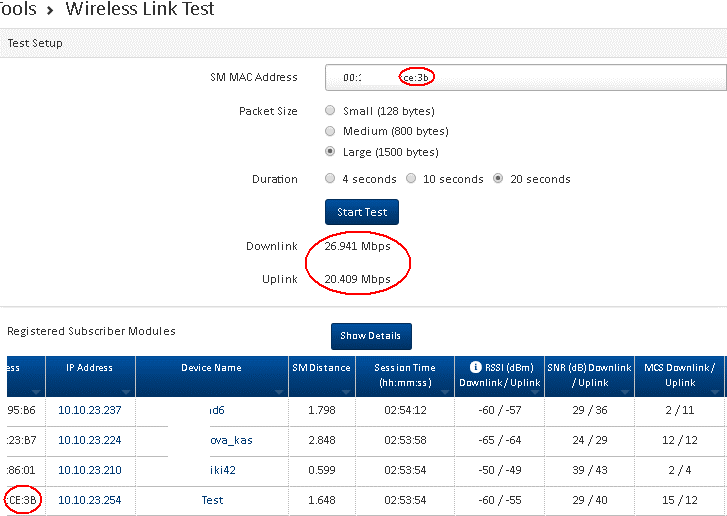Click SM distance 2.848 cell
This screenshot has width=727, height=516.
322,440
